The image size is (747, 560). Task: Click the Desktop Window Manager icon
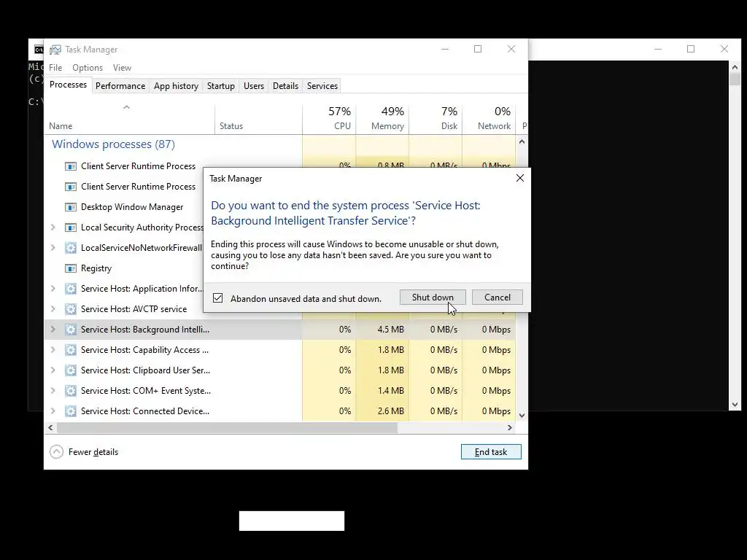coord(71,207)
